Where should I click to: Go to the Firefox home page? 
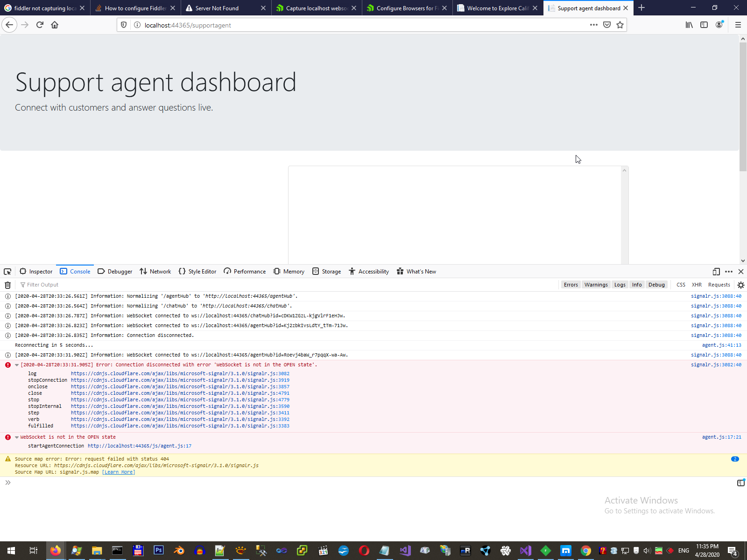55,25
